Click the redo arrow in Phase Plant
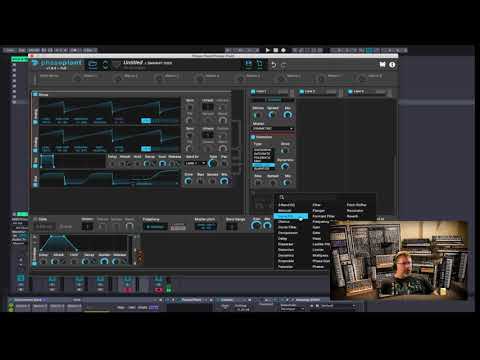Viewport: 480px width, 360px height. [x=284, y=65]
